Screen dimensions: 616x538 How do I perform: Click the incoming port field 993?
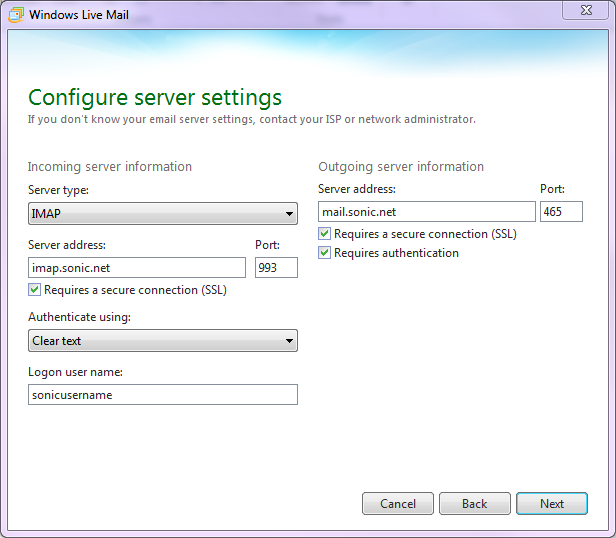pyautogui.click(x=276, y=268)
